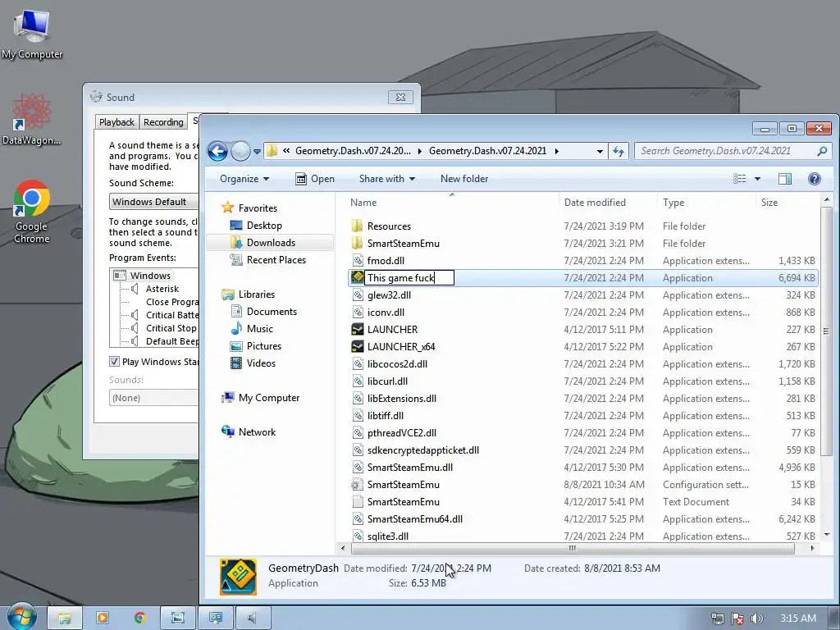Create a New folder
The width and height of the screenshot is (840, 630).
(464, 179)
